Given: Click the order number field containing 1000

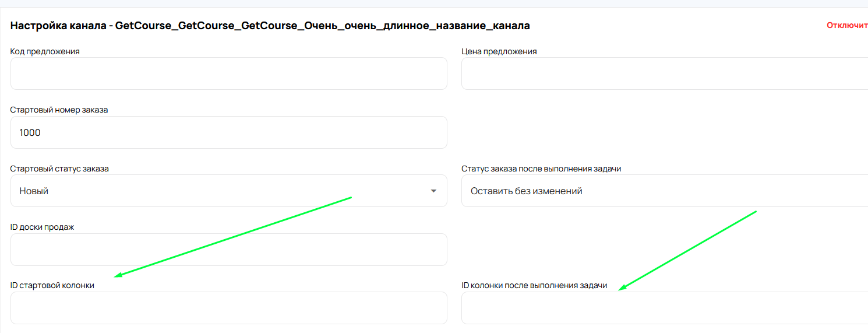Looking at the screenshot, I should (228, 132).
